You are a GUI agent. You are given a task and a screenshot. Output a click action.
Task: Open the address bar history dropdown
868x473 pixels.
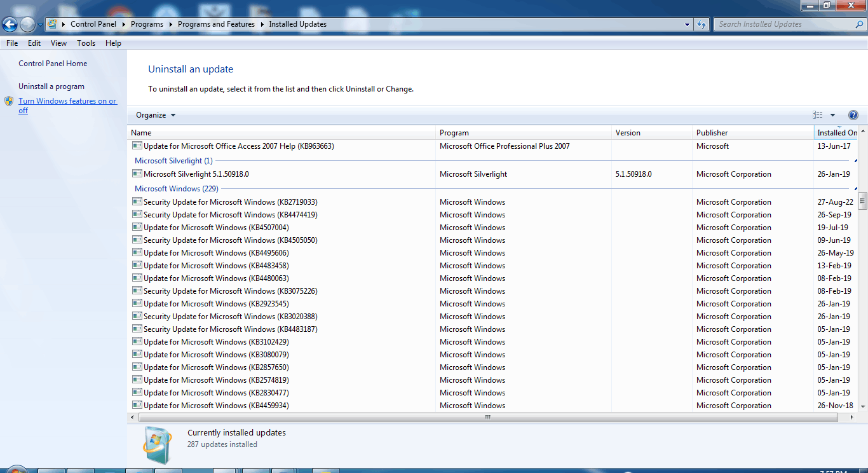[688, 24]
